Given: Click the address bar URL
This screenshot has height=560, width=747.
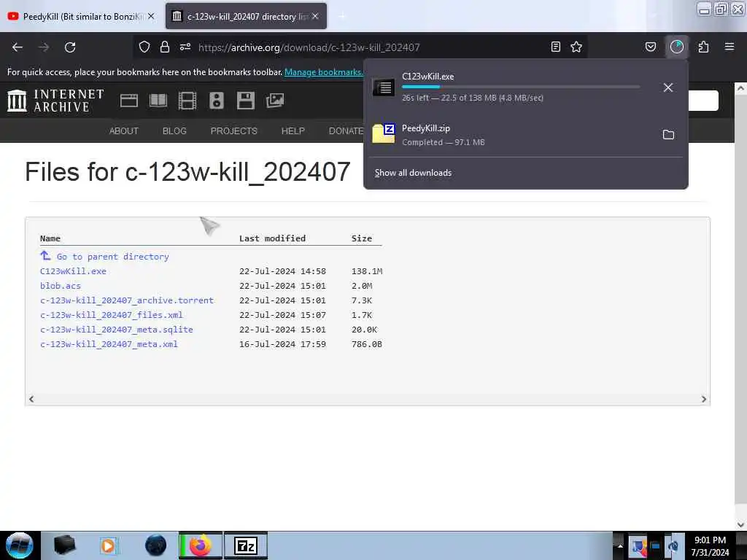Looking at the screenshot, I should (309, 47).
